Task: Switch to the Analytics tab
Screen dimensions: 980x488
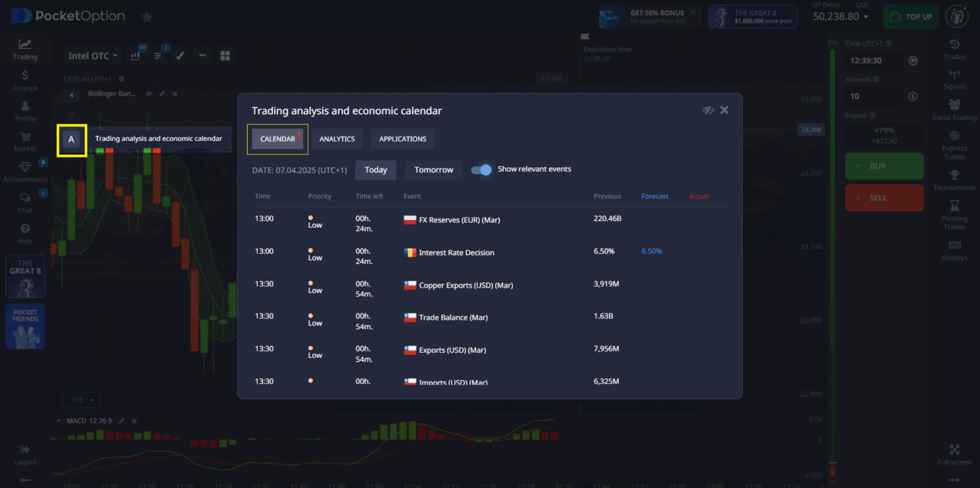Action: tap(337, 138)
